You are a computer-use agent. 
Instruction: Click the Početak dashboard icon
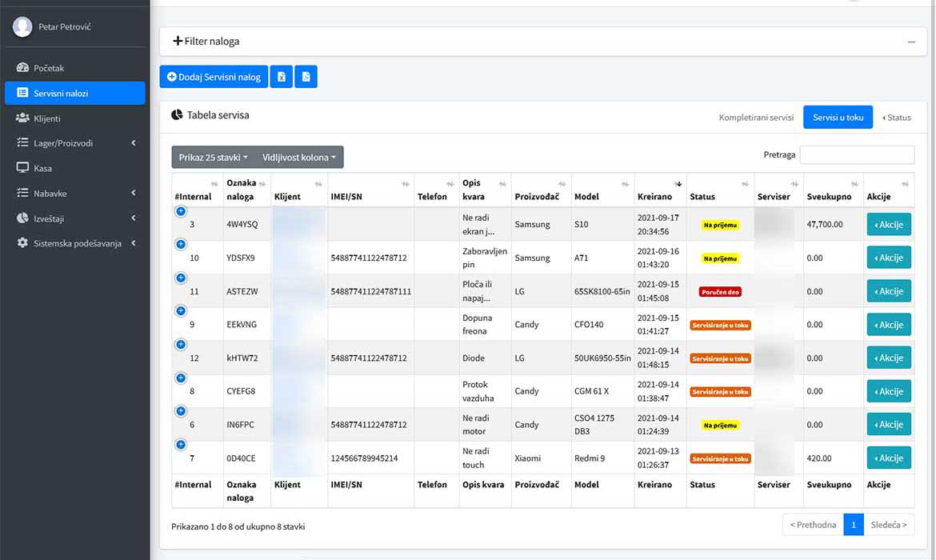[x=22, y=68]
